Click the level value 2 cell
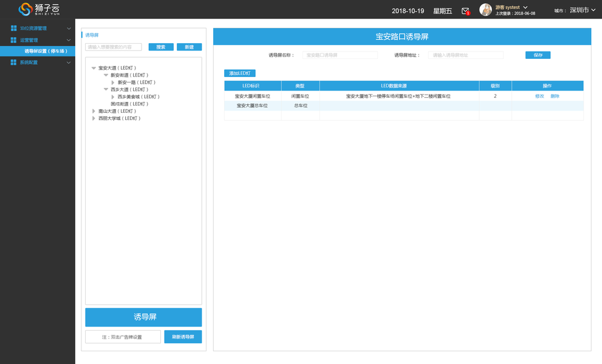The height and width of the screenshot is (364, 602). tap(495, 96)
